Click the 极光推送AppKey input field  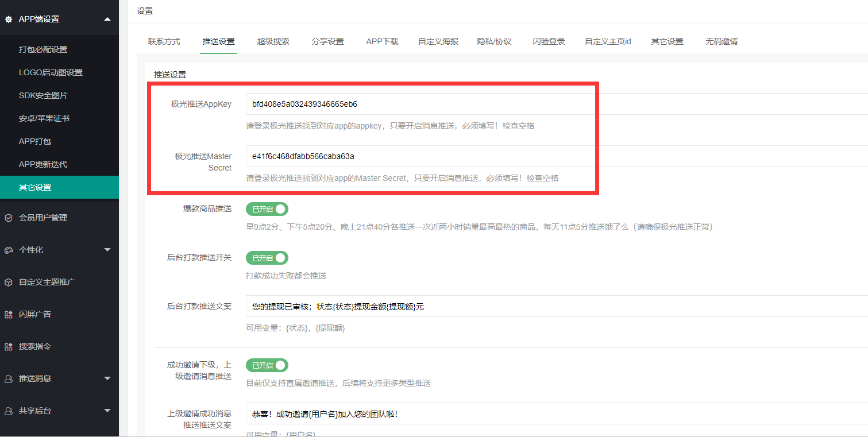pyautogui.click(x=557, y=104)
